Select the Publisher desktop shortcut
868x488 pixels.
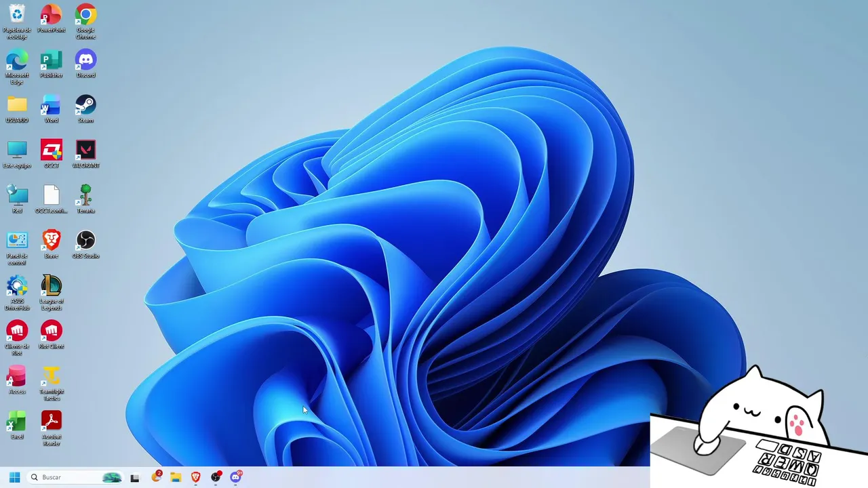coord(51,64)
